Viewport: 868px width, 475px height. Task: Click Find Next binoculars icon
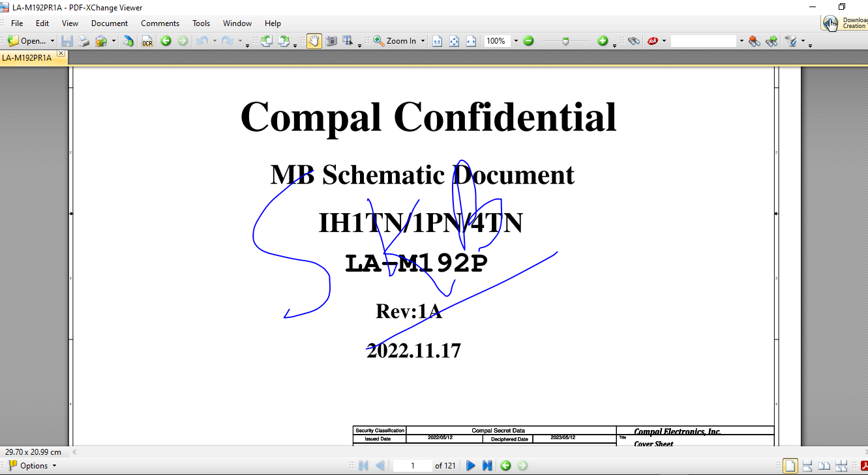(x=771, y=41)
